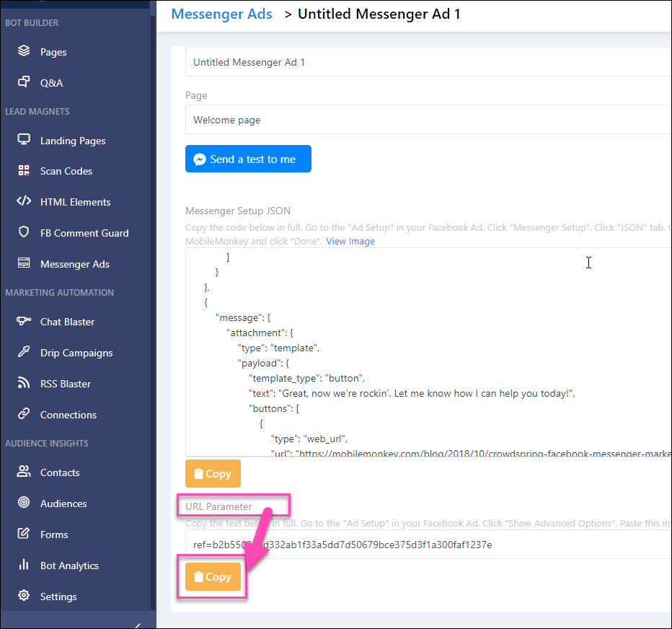
Task: Click the Contacts people icon
Action: [x=24, y=472]
